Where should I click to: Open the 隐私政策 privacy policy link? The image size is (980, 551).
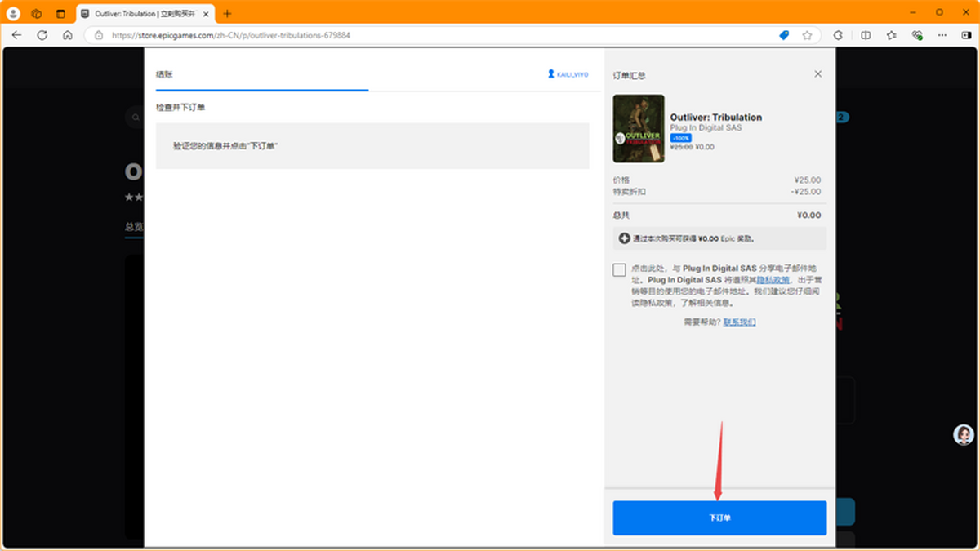[x=773, y=280]
